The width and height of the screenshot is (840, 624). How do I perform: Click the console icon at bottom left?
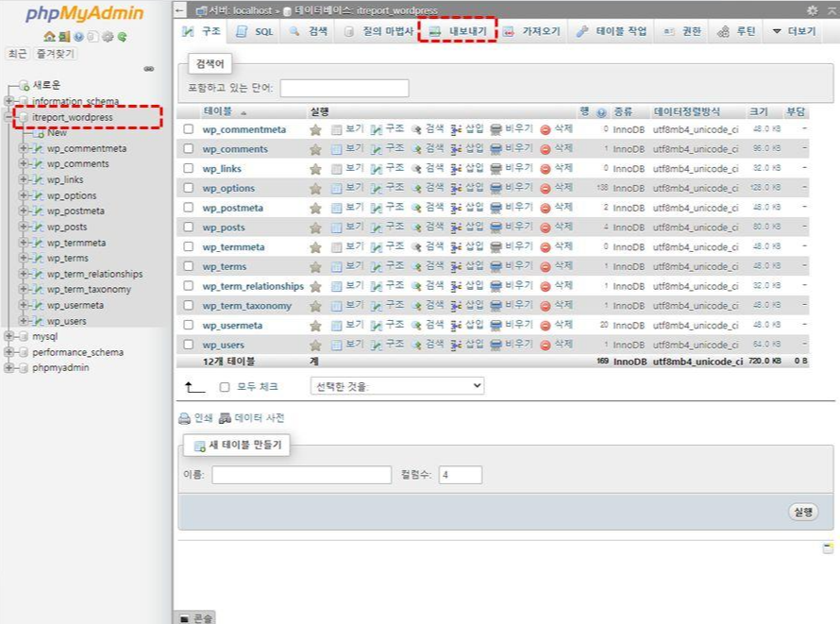(184, 618)
